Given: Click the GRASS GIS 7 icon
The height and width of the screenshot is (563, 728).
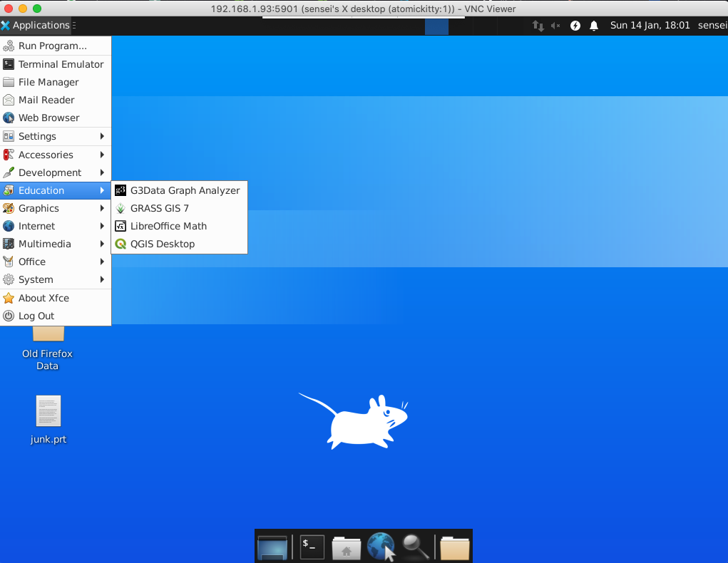Looking at the screenshot, I should point(121,208).
